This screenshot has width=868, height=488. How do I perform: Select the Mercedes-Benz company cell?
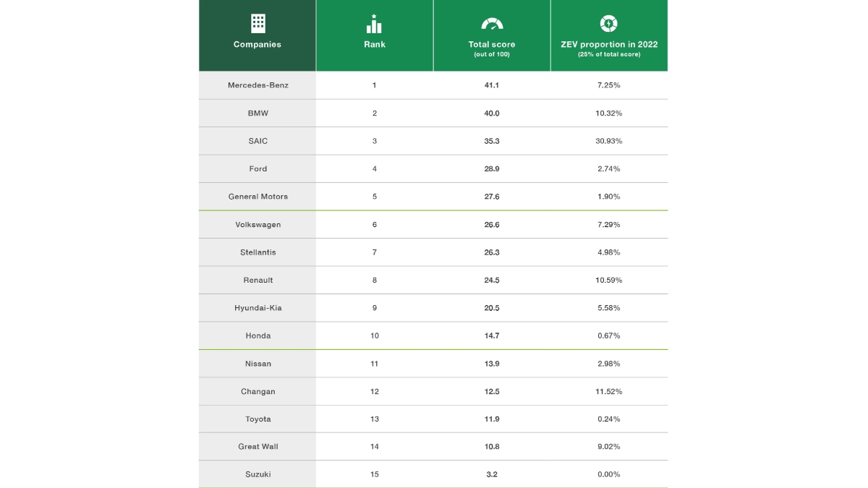[258, 85]
